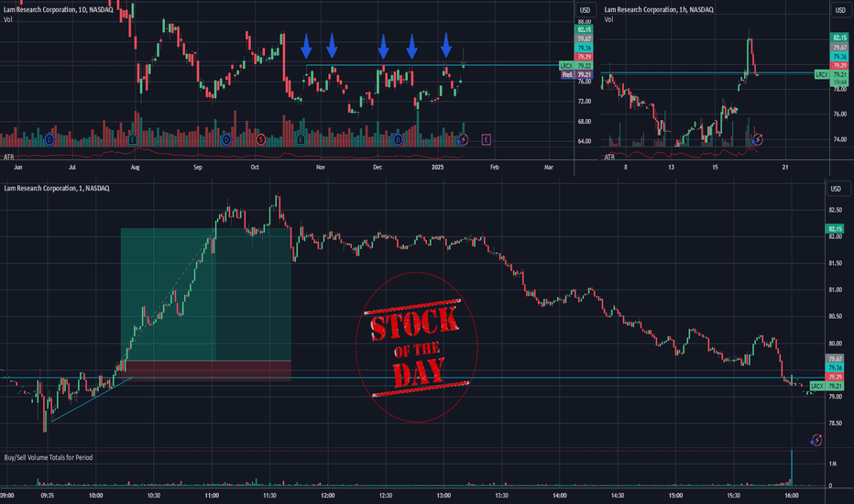Click the 74.00 level on hourly price axis
This screenshot has width=854, height=504.
pos(840,139)
